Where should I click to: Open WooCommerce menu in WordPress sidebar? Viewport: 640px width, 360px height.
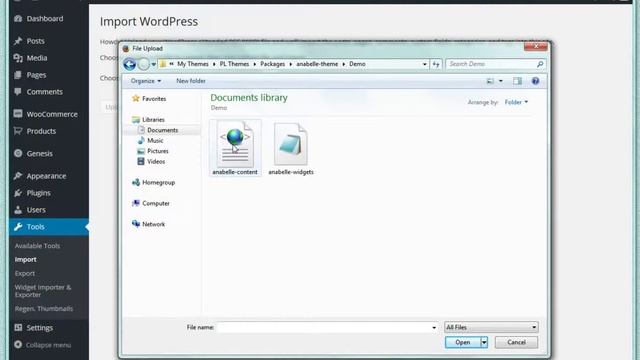pyautogui.click(x=52, y=114)
